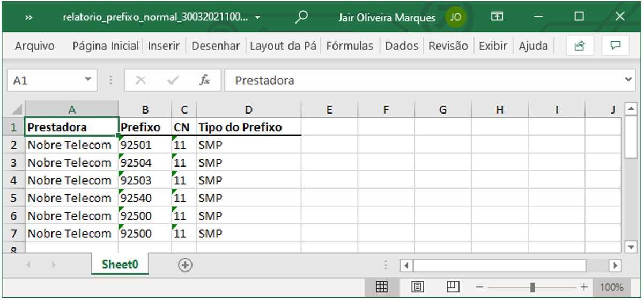Click horizontal scrollbar left arrow
644x301 pixels.
click(x=406, y=265)
